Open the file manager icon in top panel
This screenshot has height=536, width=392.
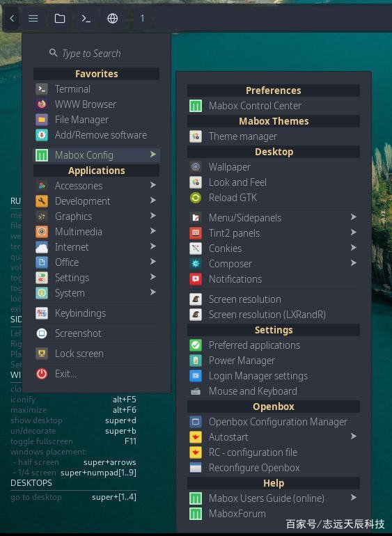tap(59, 18)
